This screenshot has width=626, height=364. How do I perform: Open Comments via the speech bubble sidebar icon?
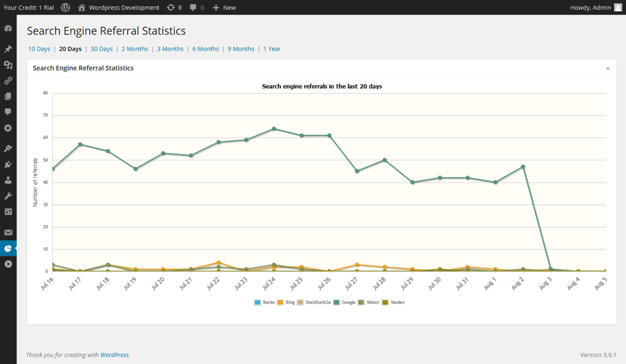coord(8,112)
